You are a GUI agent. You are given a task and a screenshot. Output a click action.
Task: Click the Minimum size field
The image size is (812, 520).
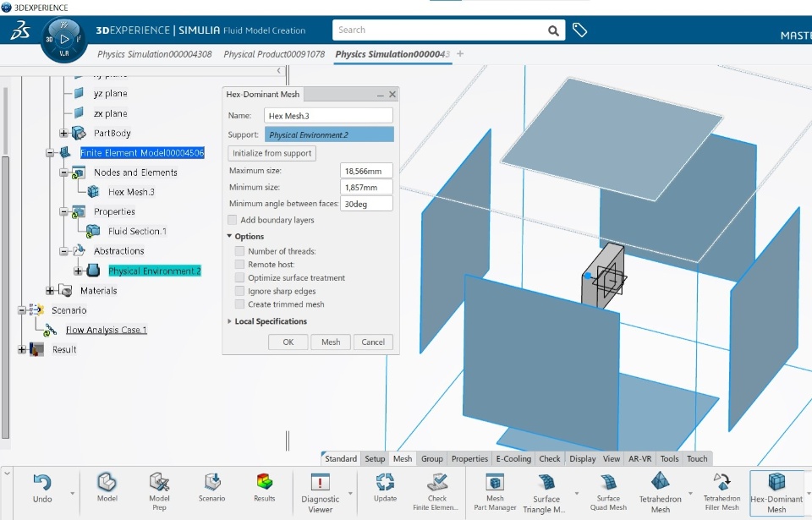[x=366, y=187]
